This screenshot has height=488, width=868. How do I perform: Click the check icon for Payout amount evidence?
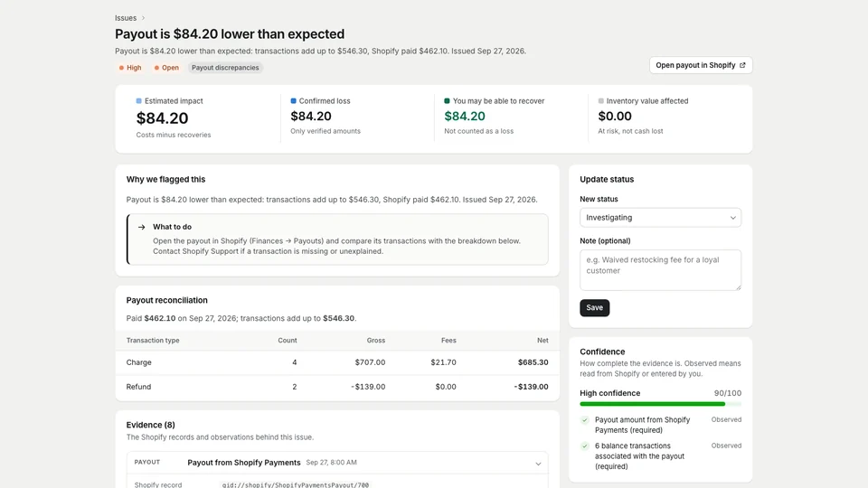[x=585, y=420]
